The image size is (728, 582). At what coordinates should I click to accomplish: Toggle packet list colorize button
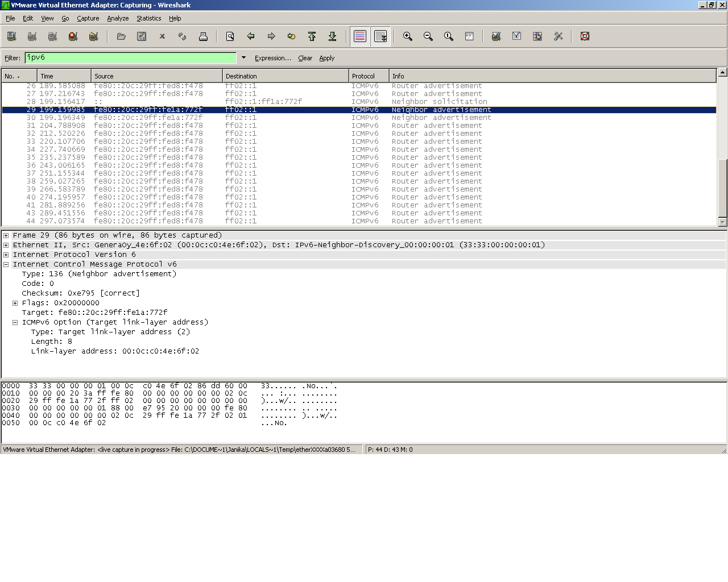point(360,36)
